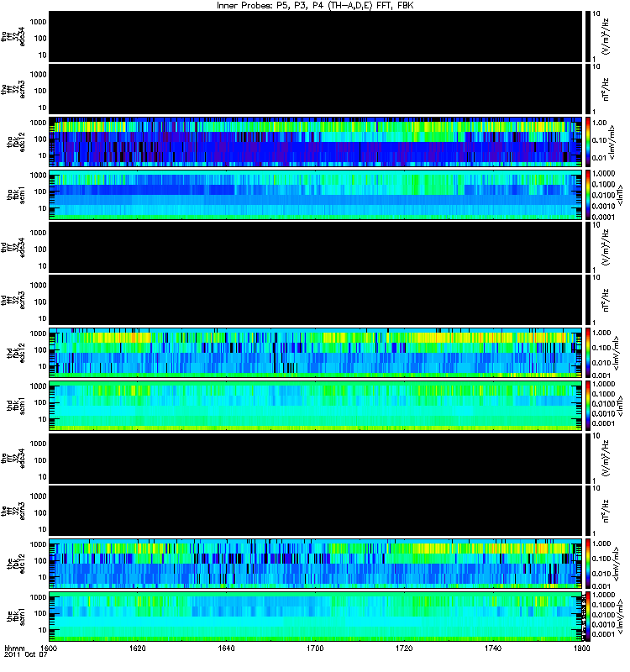The image size is (630, 672).
Task: Click the tha fbk scm1 spectrogram panel
Action: (x=316, y=195)
